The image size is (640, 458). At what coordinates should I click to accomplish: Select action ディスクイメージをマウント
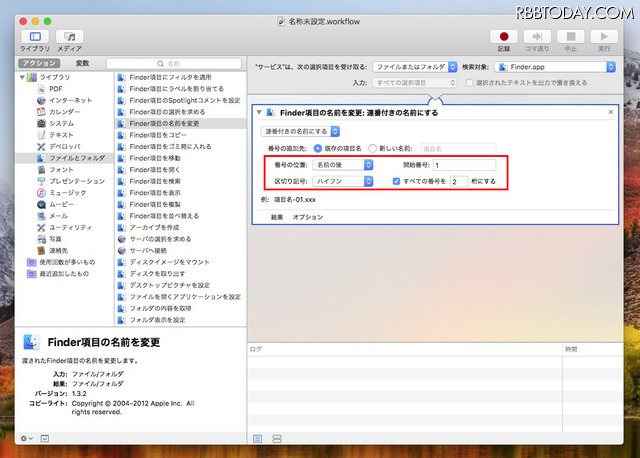click(x=169, y=262)
